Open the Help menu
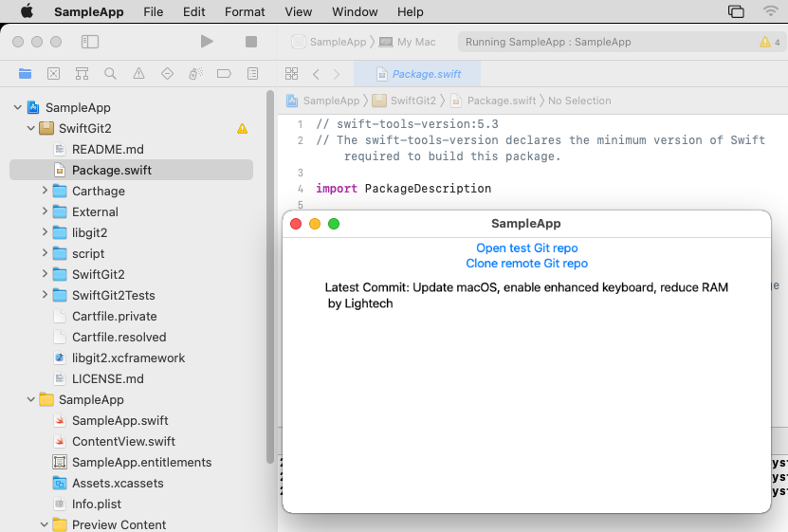This screenshot has height=532, width=788. tap(411, 11)
